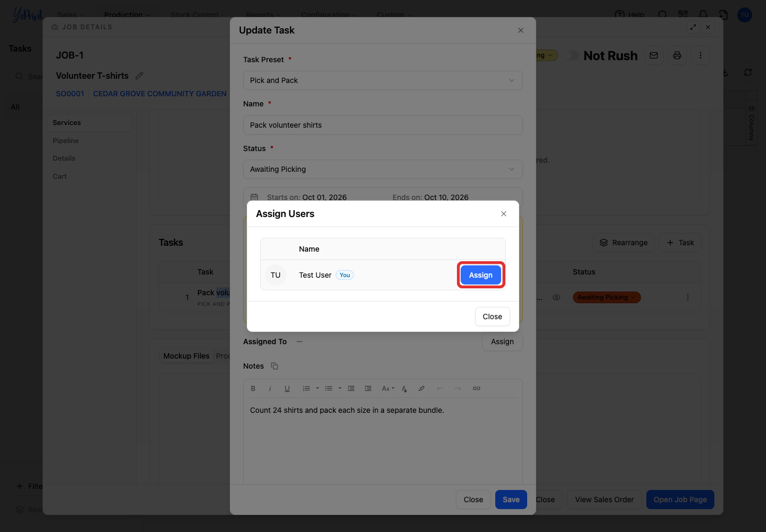Expand Job Details panel to fullscreen
Viewport: 766px width, 532px height.
[x=693, y=27]
